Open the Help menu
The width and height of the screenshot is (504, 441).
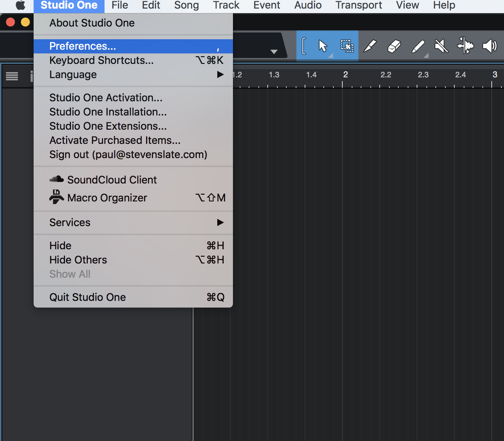pos(444,5)
